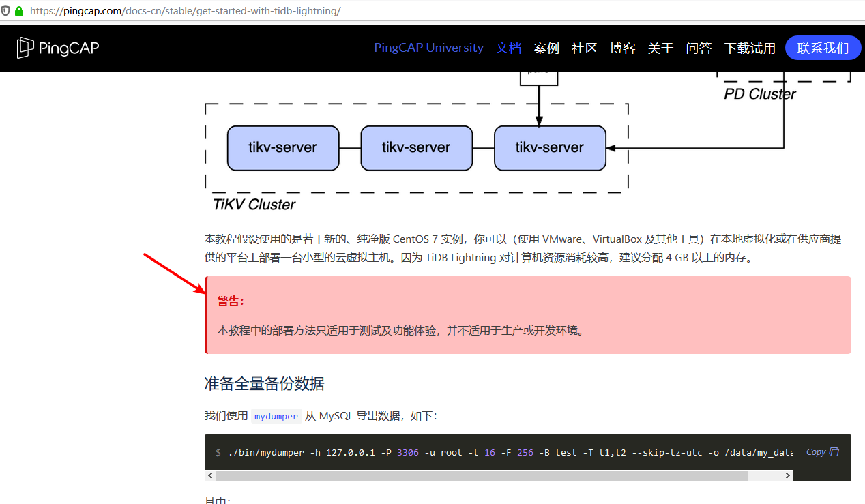Click the 警告: label in warning box
The image size is (865, 504).
point(231,301)
